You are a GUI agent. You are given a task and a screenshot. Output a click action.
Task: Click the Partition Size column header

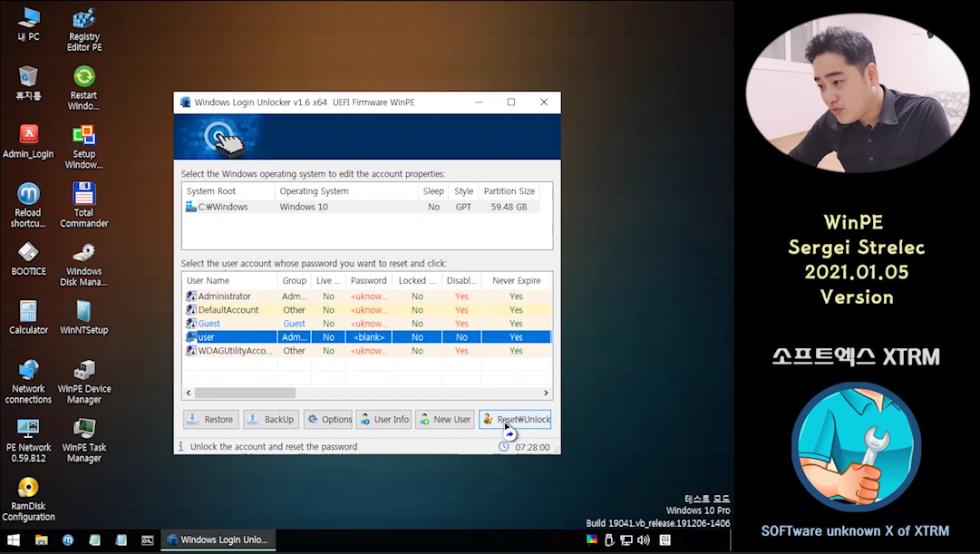[x=509, y=191]
